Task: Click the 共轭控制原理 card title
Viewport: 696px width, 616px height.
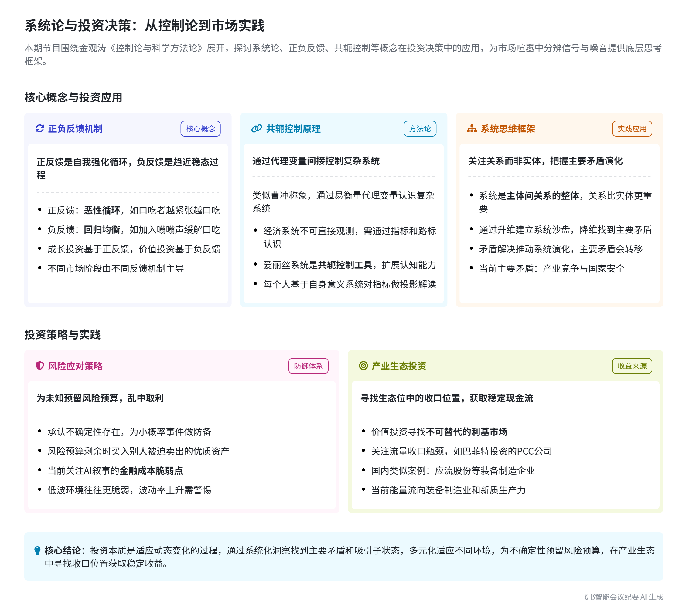Action: point(293,129)
